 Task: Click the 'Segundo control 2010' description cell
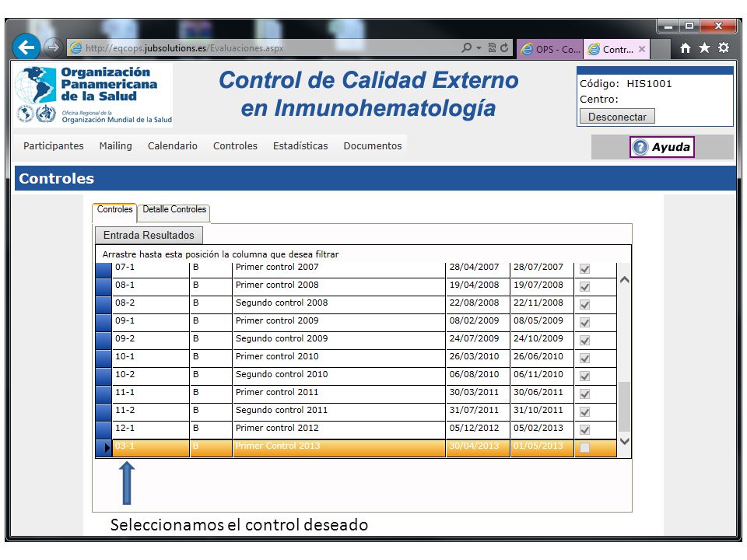pos(338,376)
